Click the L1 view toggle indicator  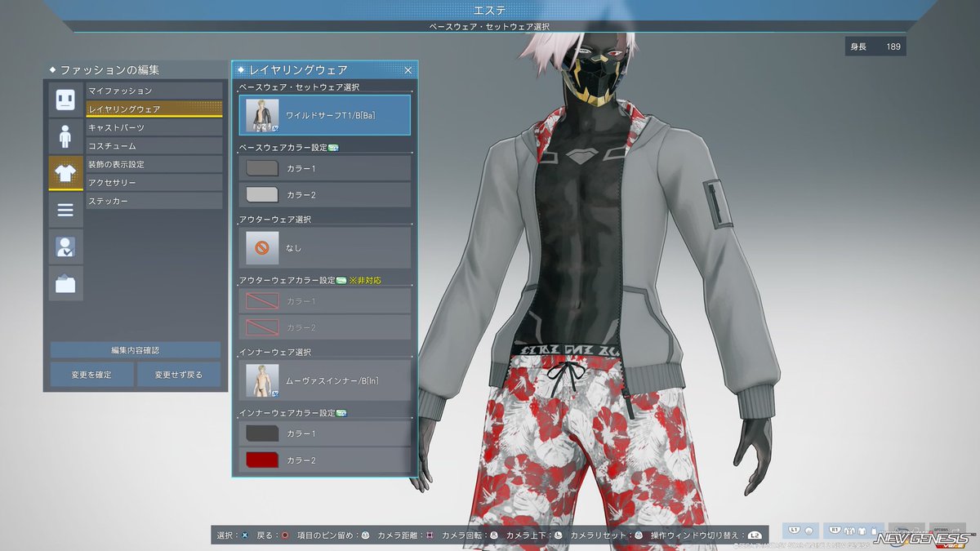pos(800,531)
